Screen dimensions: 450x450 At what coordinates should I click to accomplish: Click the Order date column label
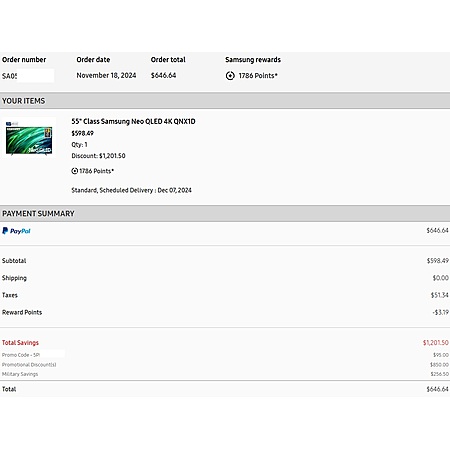pos(93,60)
